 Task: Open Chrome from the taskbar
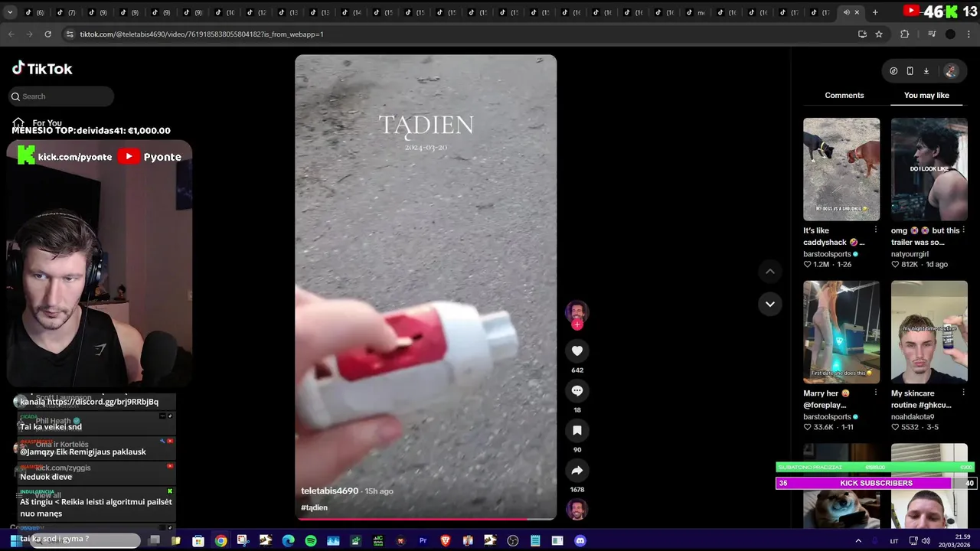(x=220, y=541)
